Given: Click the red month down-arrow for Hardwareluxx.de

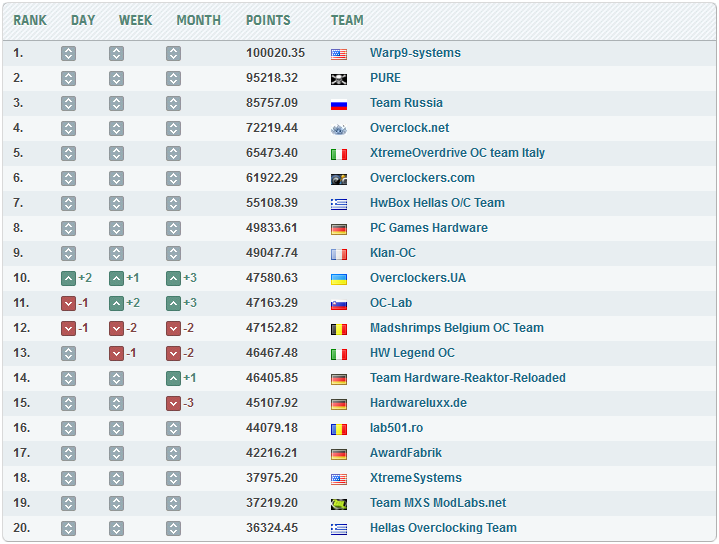Looking at the screenshot, I should (x=173, y=403).
